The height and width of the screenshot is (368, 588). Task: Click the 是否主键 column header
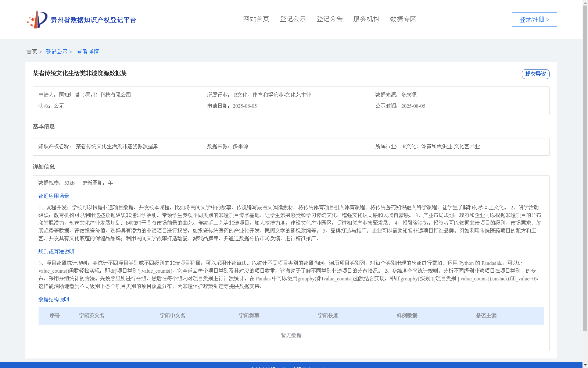coord(486,316)
